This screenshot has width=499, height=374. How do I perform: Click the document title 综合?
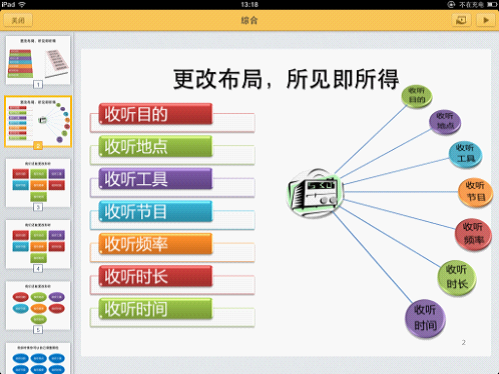249,20
